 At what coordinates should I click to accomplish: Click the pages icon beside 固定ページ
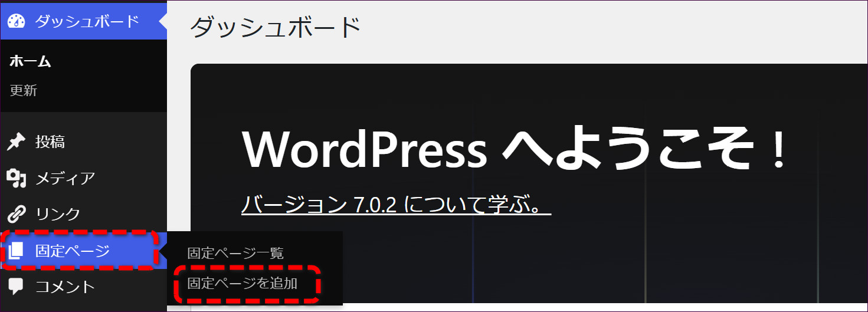(x=17, y=251)
